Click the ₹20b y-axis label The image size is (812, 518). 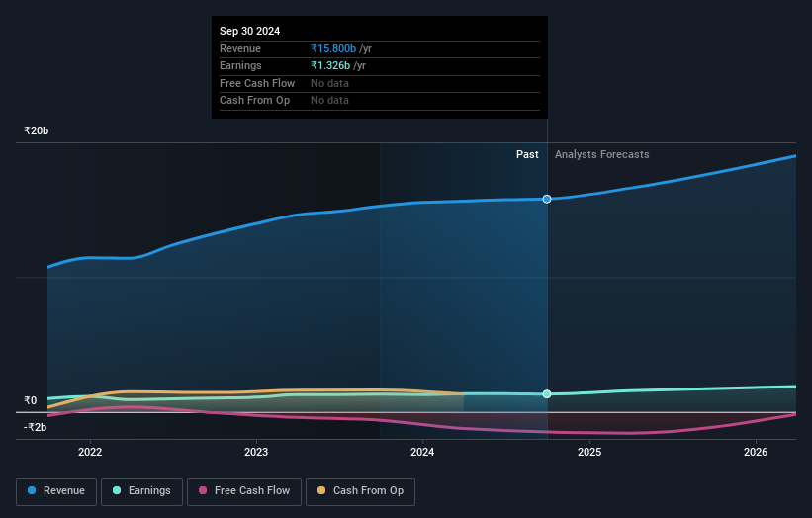pos(37,130)
